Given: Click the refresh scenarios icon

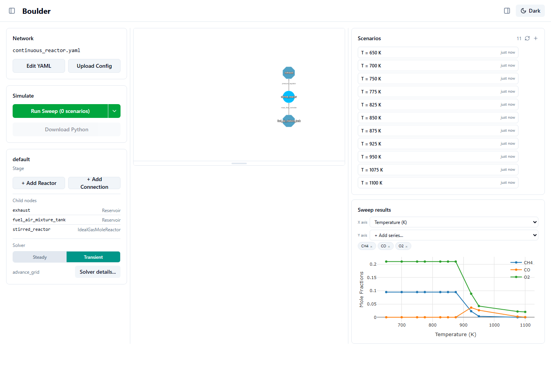Looking at the screenshot, I should pos(527,38).
